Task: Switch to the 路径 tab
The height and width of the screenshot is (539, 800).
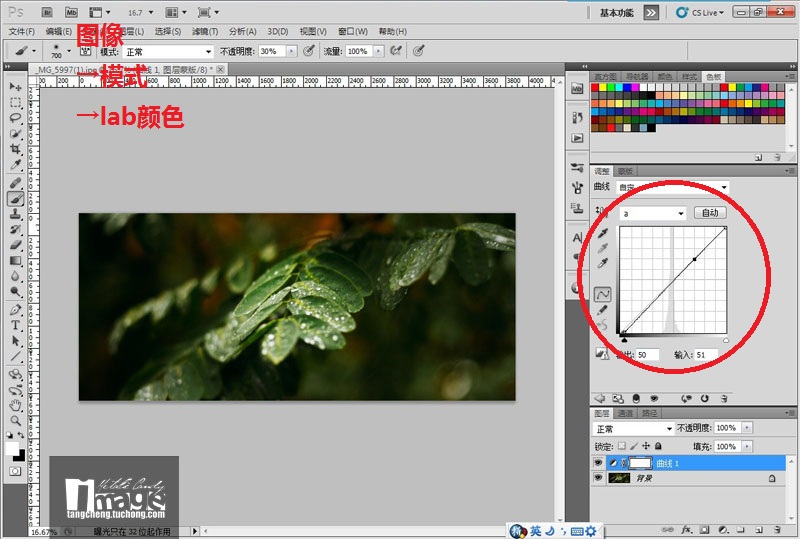Action: (x=649, y=413)
